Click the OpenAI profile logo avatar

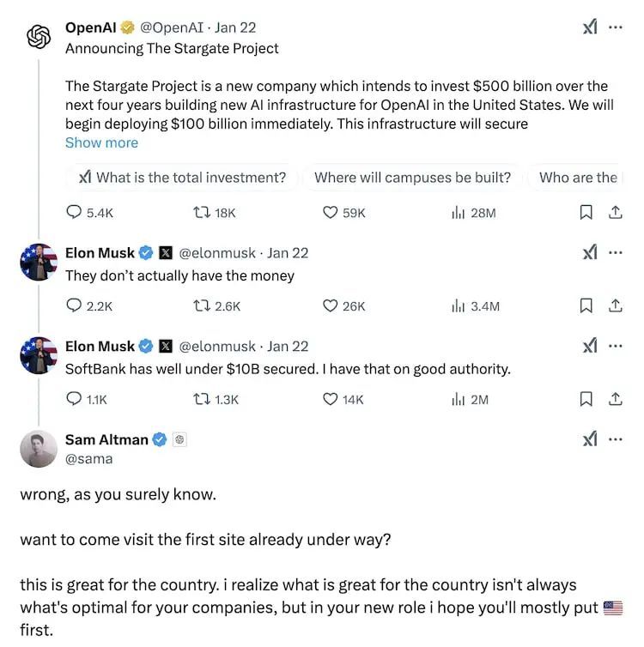click(x=39, y=38)
